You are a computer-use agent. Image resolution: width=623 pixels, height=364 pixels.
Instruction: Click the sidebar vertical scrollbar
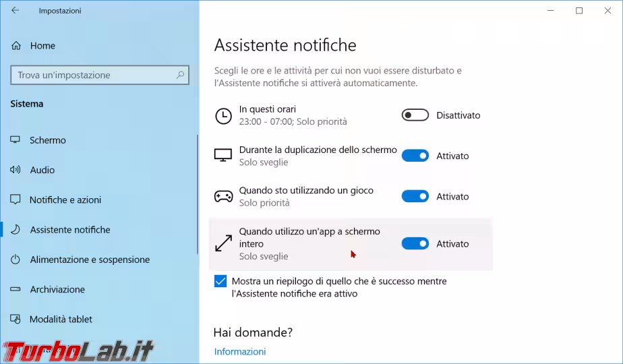pos(198,194)
